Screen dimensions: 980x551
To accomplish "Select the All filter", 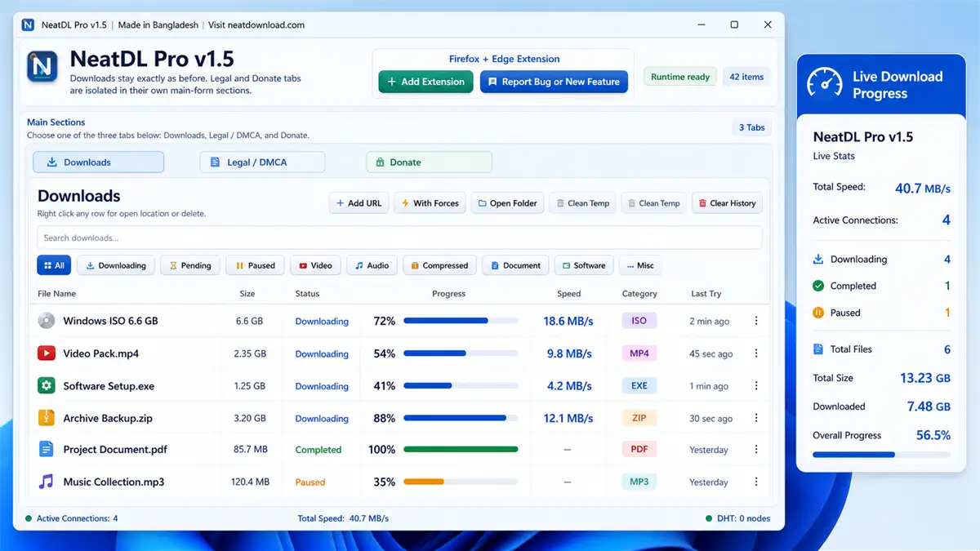I will [54, 265].
